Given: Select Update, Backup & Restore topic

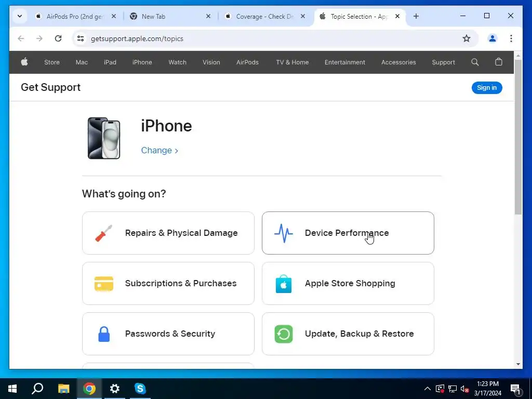Looking at the screenshot, I should click(348, 334).
